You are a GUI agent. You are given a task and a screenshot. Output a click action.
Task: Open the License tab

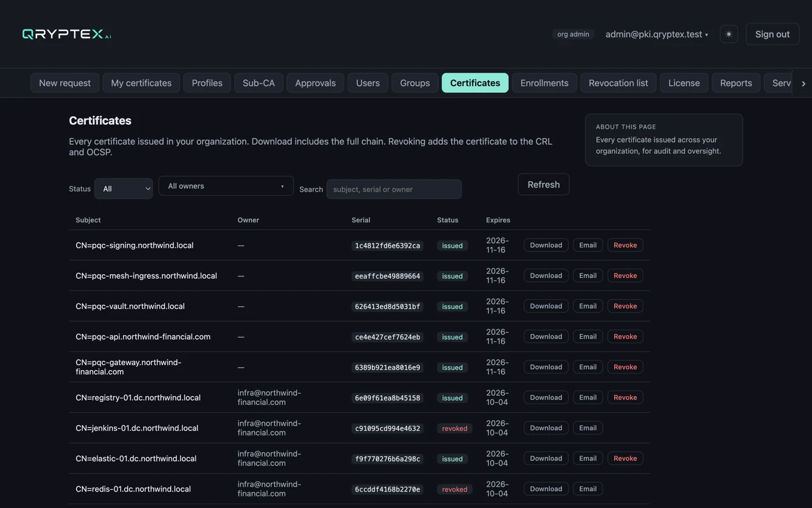coord(684,83)
